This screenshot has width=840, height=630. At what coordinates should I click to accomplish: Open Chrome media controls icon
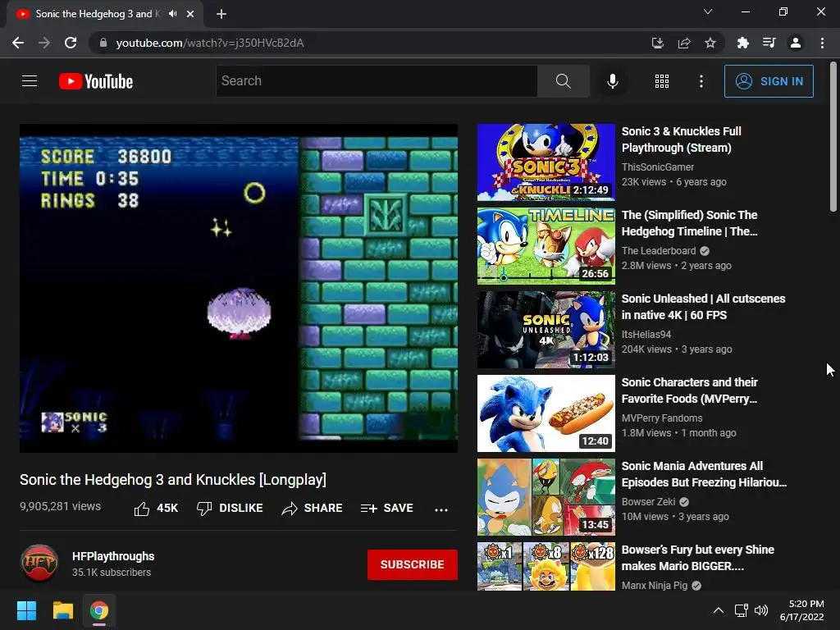click(769, 43)
